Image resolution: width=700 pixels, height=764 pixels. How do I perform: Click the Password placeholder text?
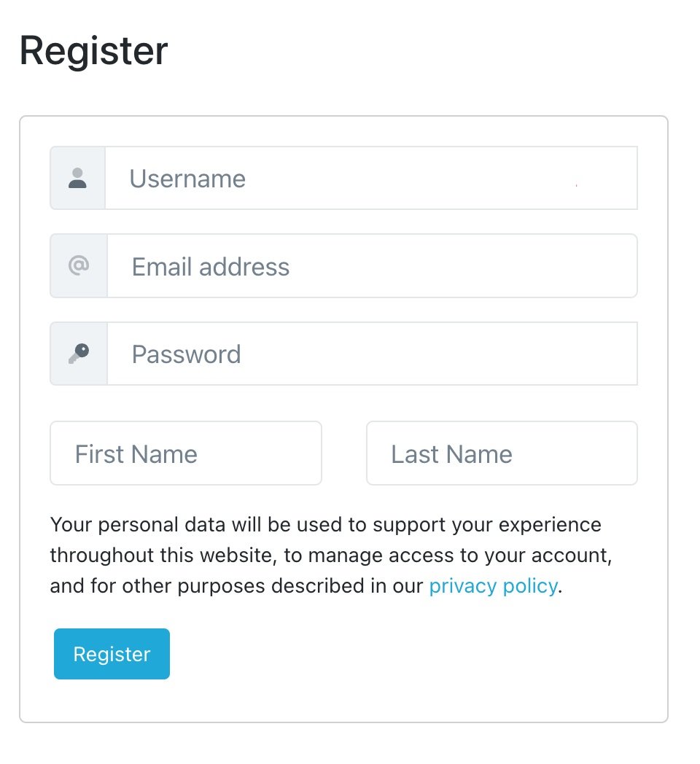pyautogui.click(x=186, y=354)
